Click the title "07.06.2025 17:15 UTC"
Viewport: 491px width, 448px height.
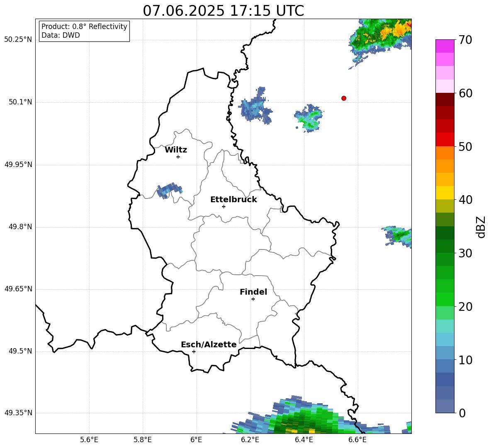[x=223, y=11]
